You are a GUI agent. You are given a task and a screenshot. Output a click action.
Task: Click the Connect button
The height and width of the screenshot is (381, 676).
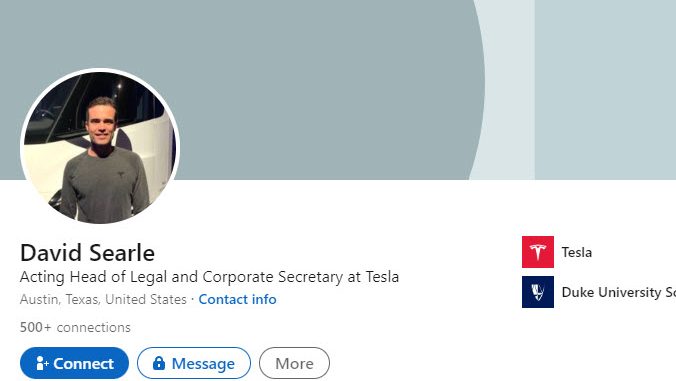click(x=74, y=363)
